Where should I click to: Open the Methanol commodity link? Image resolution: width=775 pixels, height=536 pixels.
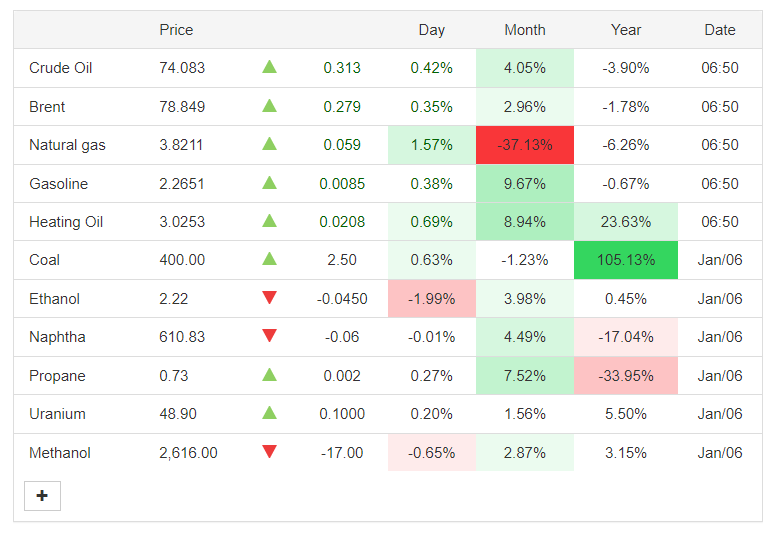click(x=60, y=453)
